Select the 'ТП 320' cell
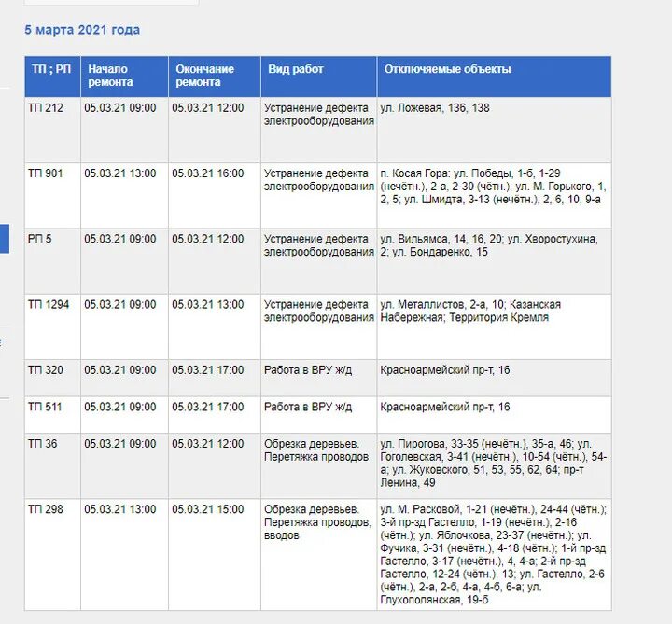The image size is (672, 624). click(52, 378)
